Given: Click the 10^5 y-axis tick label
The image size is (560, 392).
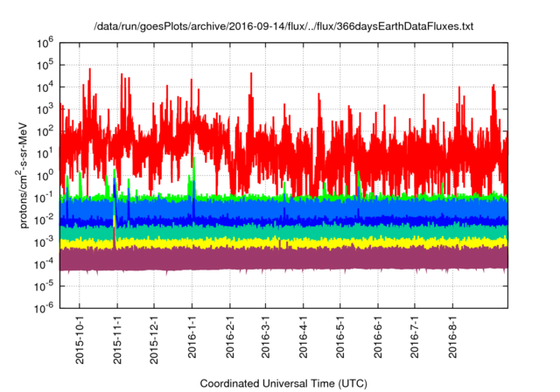Looking at the screenshot, I should click(45, 65).
